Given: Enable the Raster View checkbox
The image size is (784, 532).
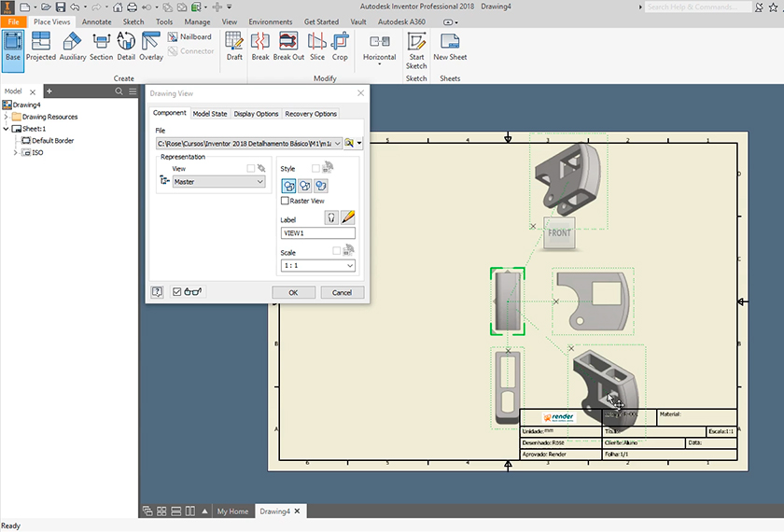Looking at the screenshot, I should tap(286, 201).
